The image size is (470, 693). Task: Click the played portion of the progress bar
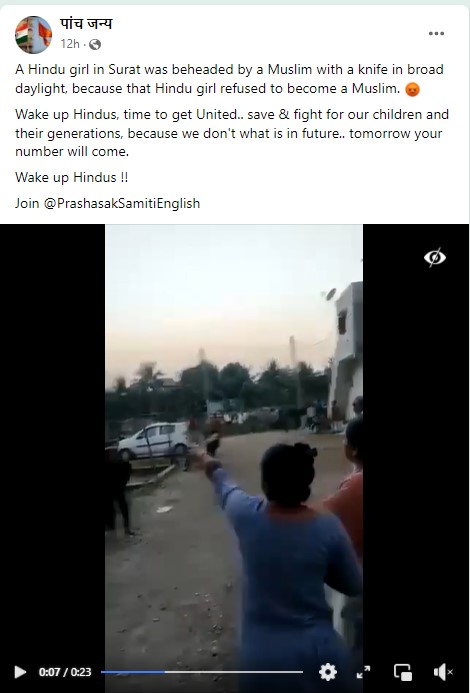(x=133, y=672)
